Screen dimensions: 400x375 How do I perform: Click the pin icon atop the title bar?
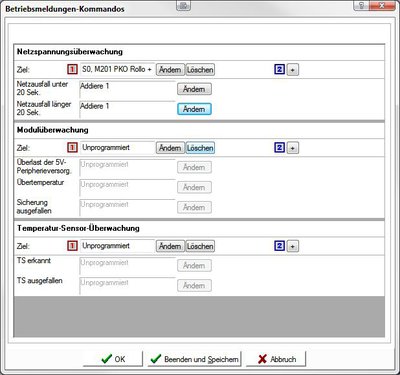pyautogui.click(x=183, y=5)
